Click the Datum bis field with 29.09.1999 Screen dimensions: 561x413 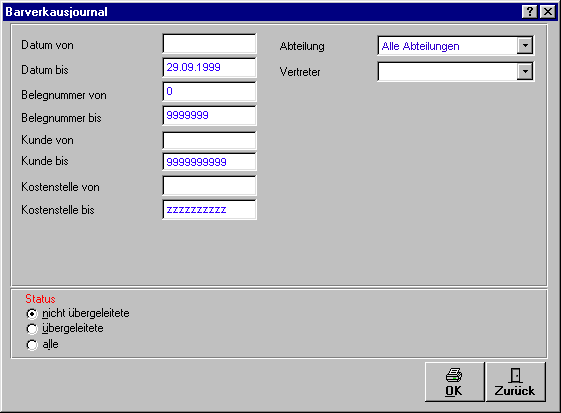(209, 67)
